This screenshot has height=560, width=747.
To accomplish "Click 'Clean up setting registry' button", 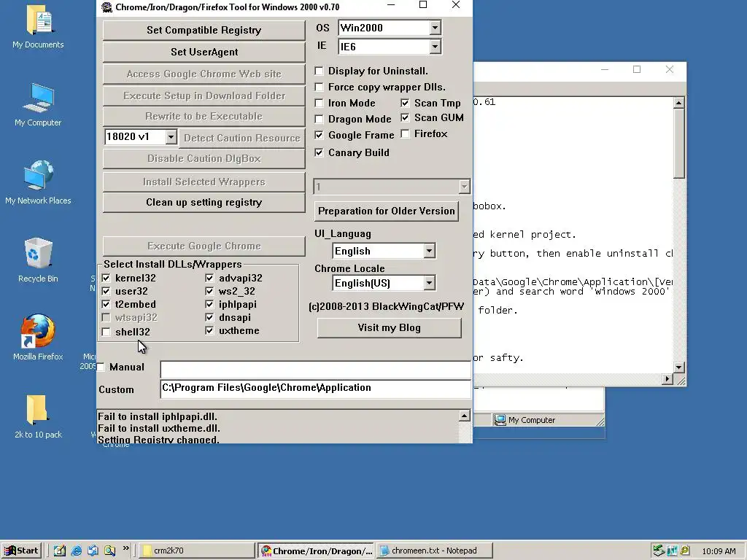I will point(204,203).
